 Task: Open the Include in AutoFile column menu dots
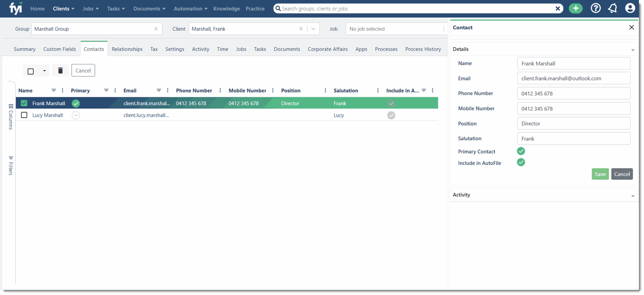click(x=433, y=91)
